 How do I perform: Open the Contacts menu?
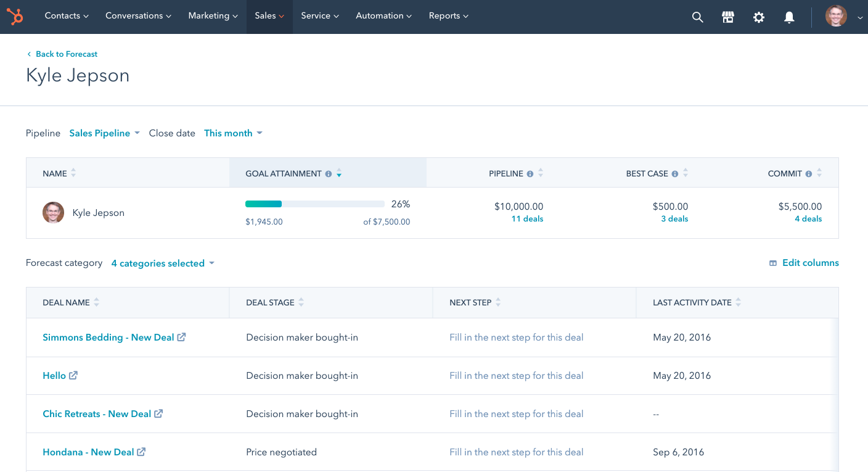coord(67,16)
